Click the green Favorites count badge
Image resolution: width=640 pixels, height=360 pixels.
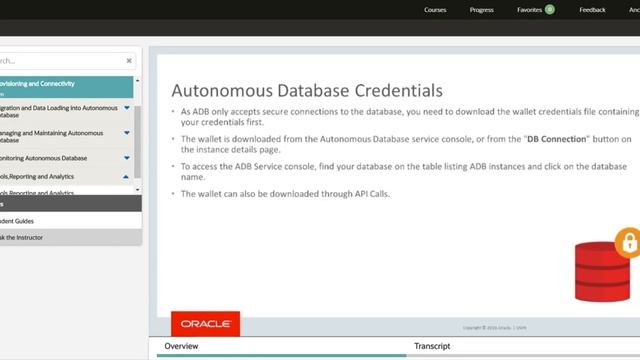coord(549,9)
